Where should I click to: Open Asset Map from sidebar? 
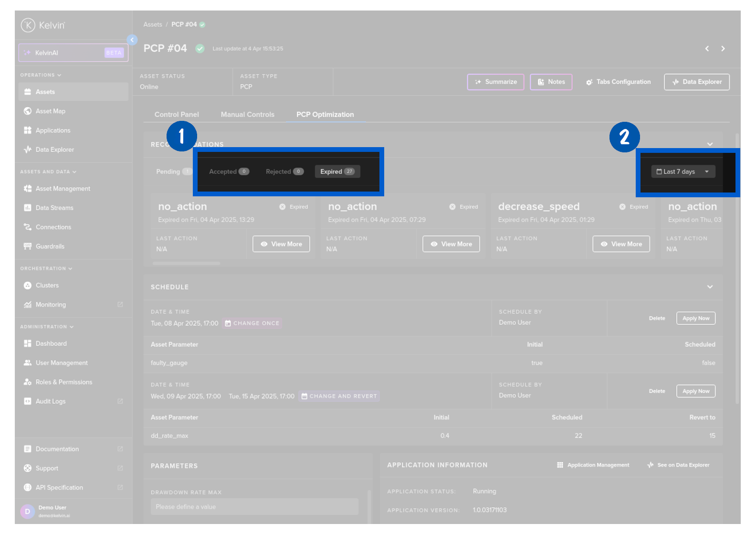pyautogui.click(x=50, y=111)
